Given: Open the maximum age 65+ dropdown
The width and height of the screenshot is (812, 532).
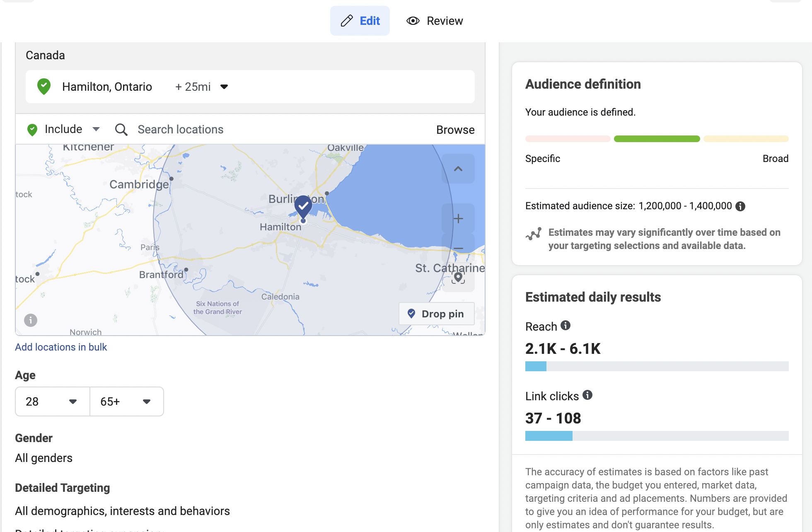Looking at the screenshot, I should click(x=126, y=401).
